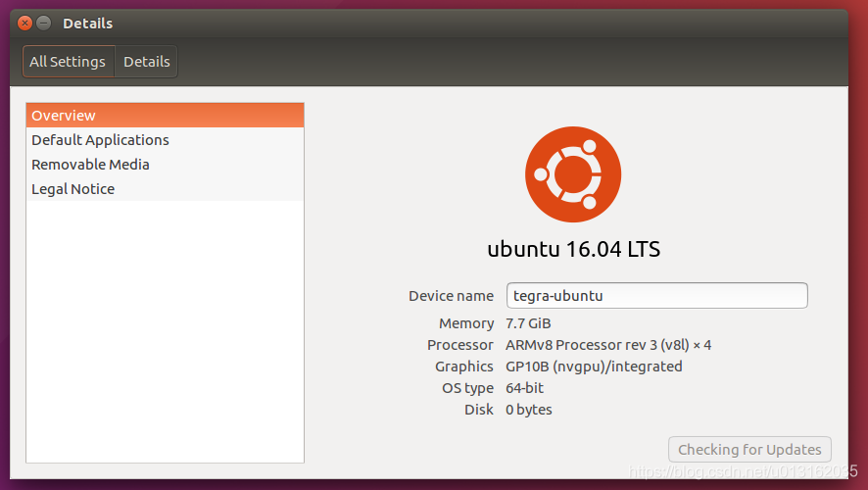Open Default Applications section
The height and width of the screenshot is (490, 868).
click(x=165, y=140)
